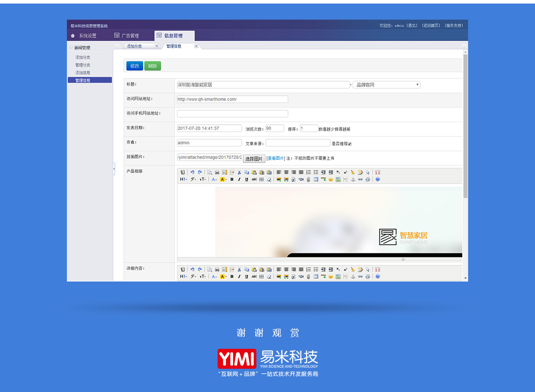535x392 pixels.
Task: Apply bold in 产品相册 editor
Action: click(232, 180)
